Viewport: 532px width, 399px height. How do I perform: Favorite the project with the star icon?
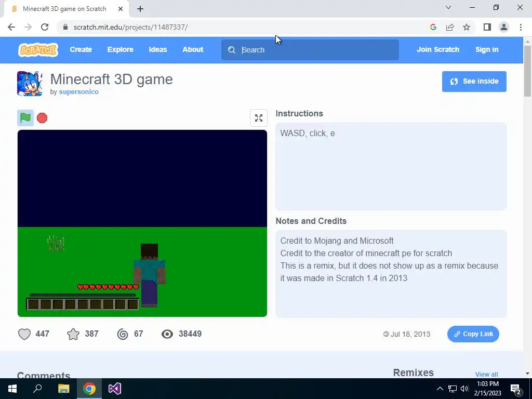(x=73, y=334)
